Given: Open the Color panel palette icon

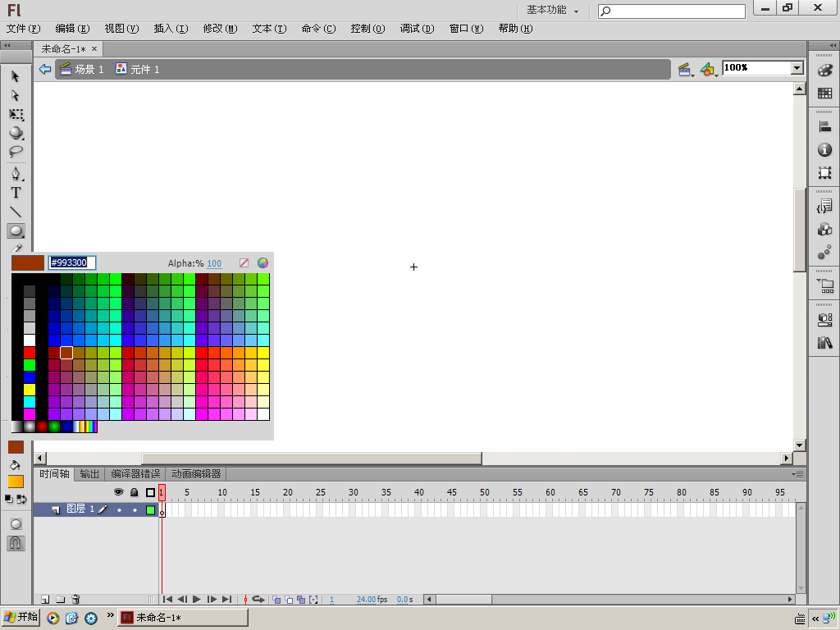Looking at the screenshot, I should pyautogui.click(x=825, y=71).
